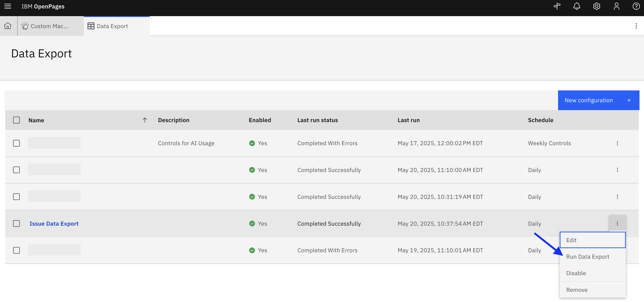This screenshot has width=644, height=302.
Task: Click the help question mark icon
Action: click(x=636, y=6)
